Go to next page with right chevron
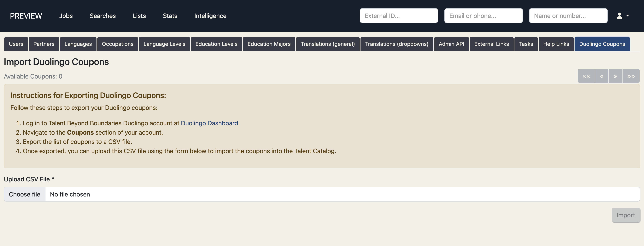Screen dimensions: 644x246 coord(616,76)
